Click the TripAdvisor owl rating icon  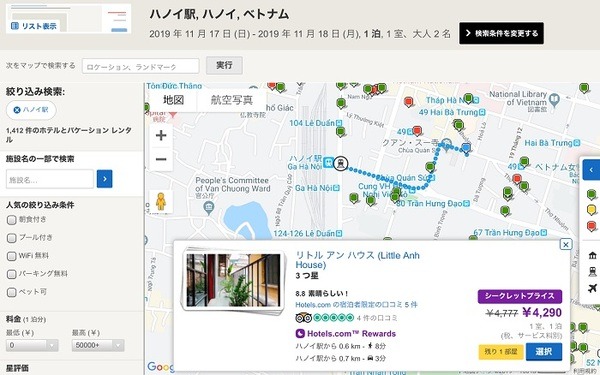[304, 318]
